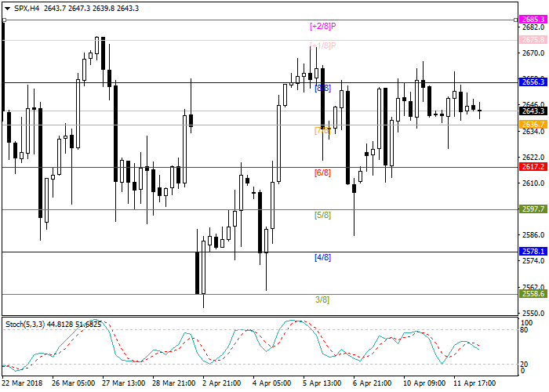Click the pink [+1/8]P level label

(x=323, y=45)
